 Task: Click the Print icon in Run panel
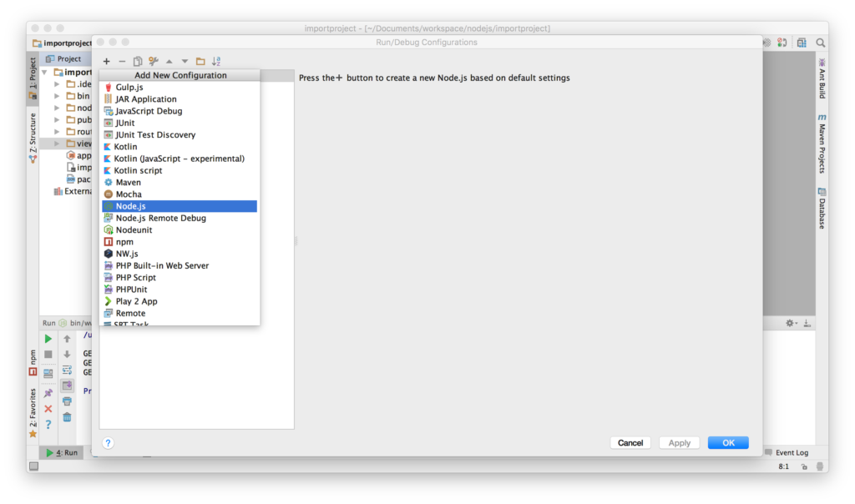67,401
